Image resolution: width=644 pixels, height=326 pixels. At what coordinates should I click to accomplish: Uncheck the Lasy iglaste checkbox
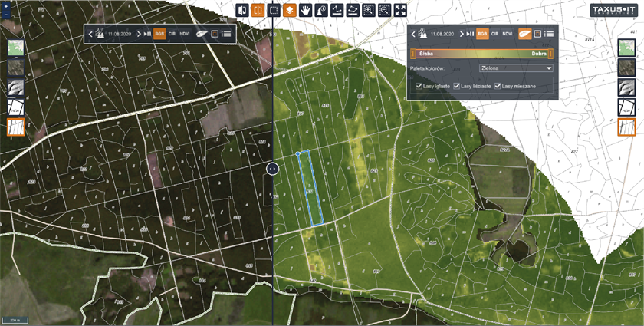tap(419, 86)
